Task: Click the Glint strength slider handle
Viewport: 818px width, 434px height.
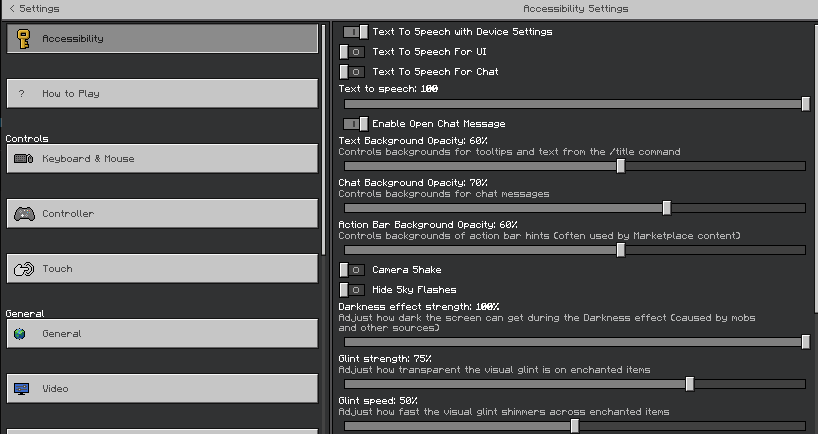Action: point(690,384)
